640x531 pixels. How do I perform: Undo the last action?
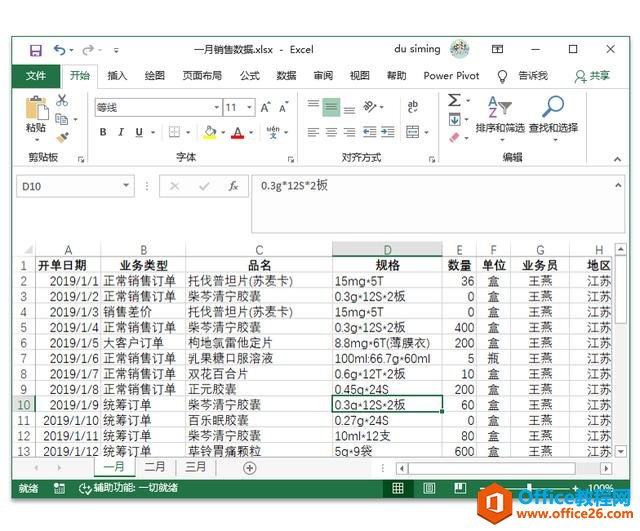(x=60, y=50)
